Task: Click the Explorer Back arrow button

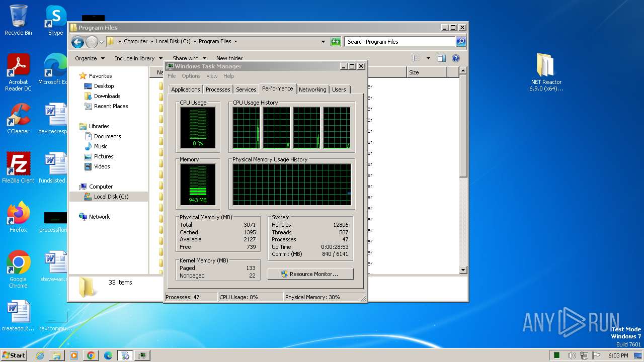Action: (x=77, y=42)
